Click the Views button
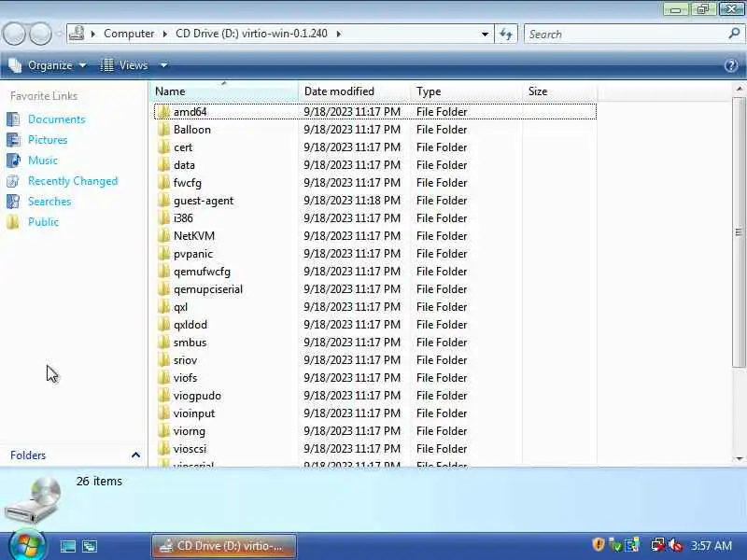This screenshot has height=560, width=747. (x=125, y=65)
